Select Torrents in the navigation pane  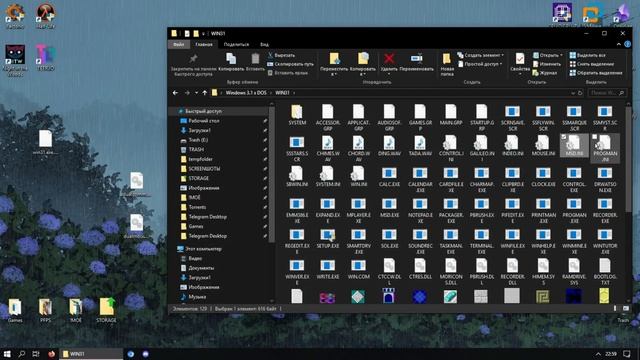[x=197, y=207]
